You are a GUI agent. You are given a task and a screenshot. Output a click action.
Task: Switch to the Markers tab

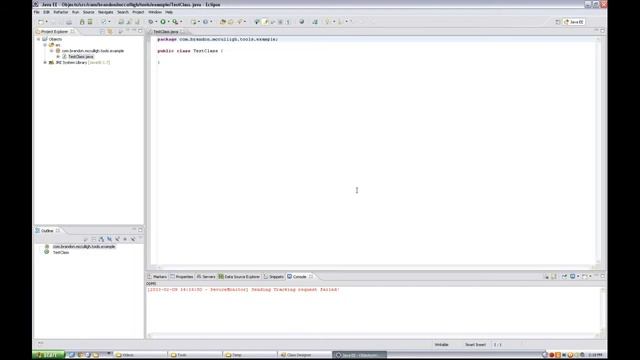tap(157, 277)
